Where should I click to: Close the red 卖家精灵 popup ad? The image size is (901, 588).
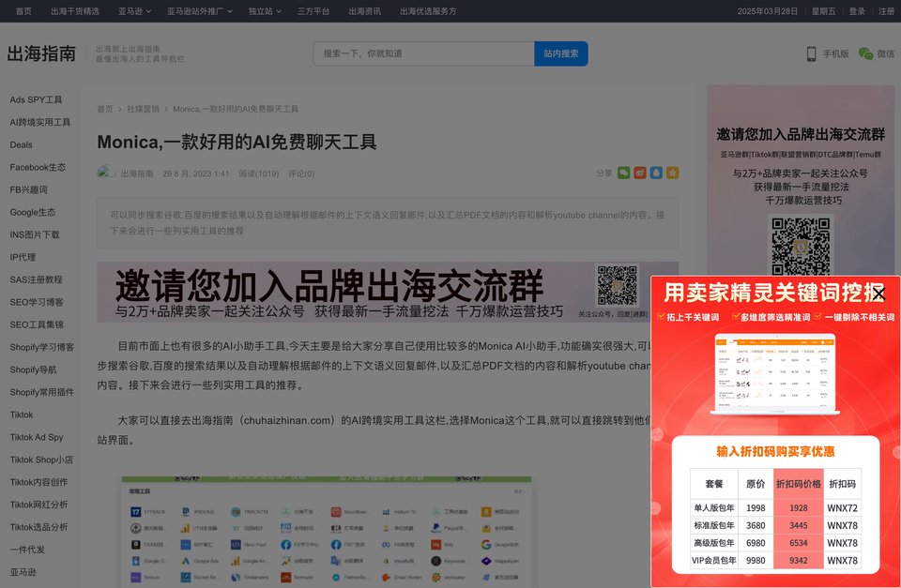(878, 294)
